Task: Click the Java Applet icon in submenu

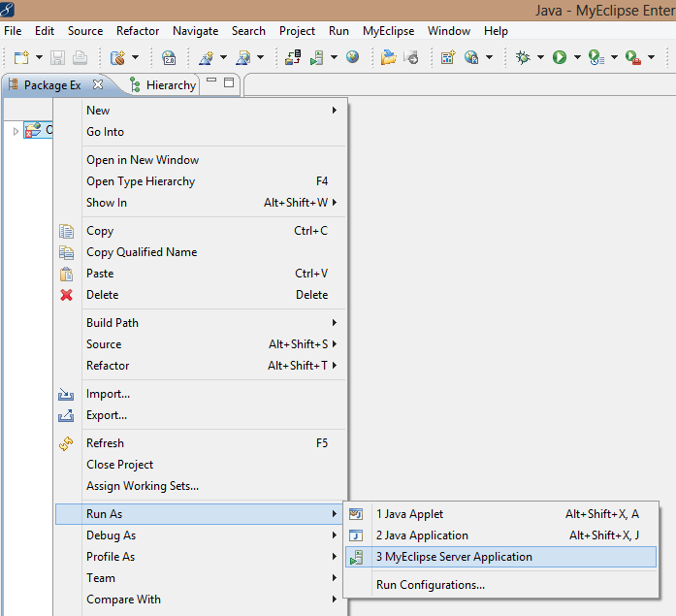Action: pyautogui.click(x=356, y=514)
